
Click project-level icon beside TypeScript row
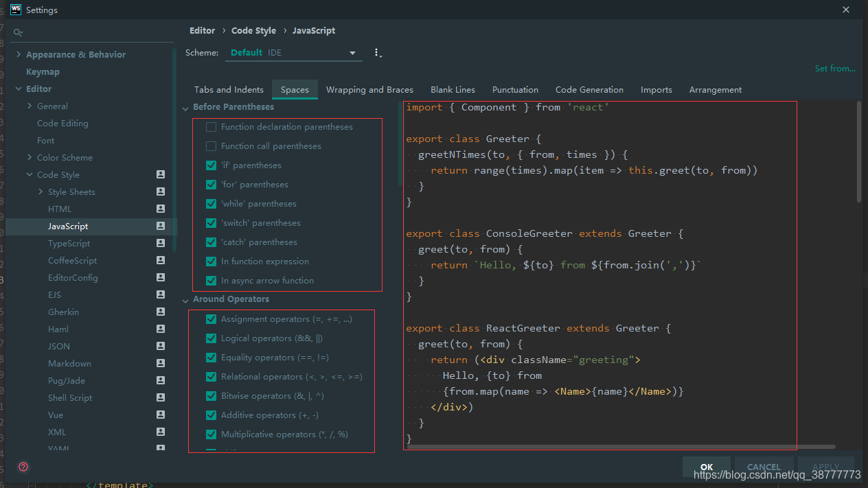click(x=161, y=243)
